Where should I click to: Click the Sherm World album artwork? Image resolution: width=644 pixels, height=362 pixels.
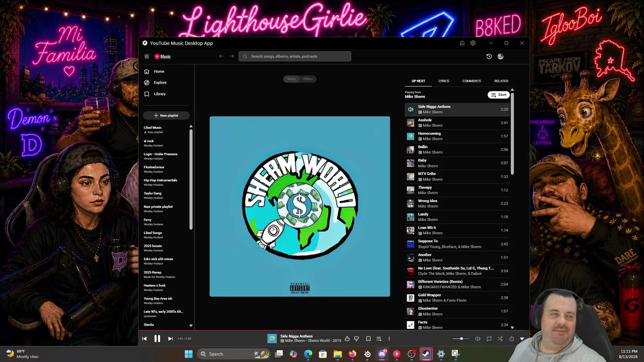click(x=300, y=207)
